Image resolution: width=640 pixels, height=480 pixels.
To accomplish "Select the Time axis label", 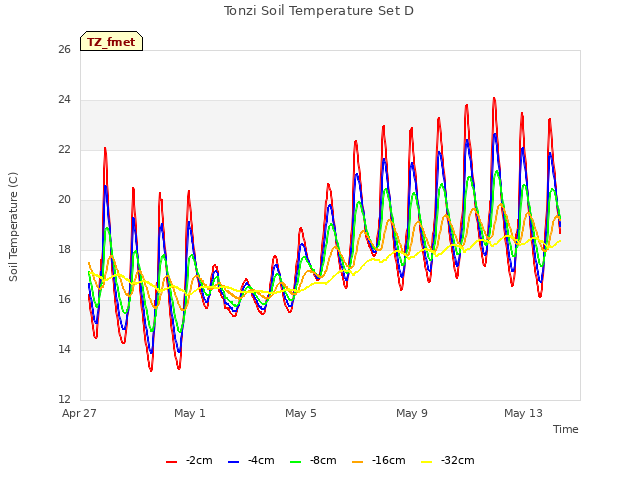I will point(566,429).
